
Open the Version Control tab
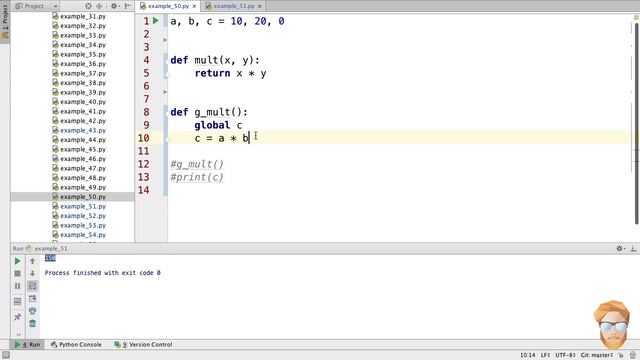pos(144,344)
